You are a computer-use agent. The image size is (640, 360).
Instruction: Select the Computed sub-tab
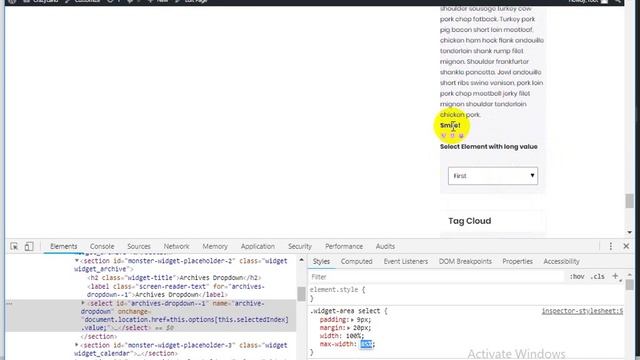point(356,261)
